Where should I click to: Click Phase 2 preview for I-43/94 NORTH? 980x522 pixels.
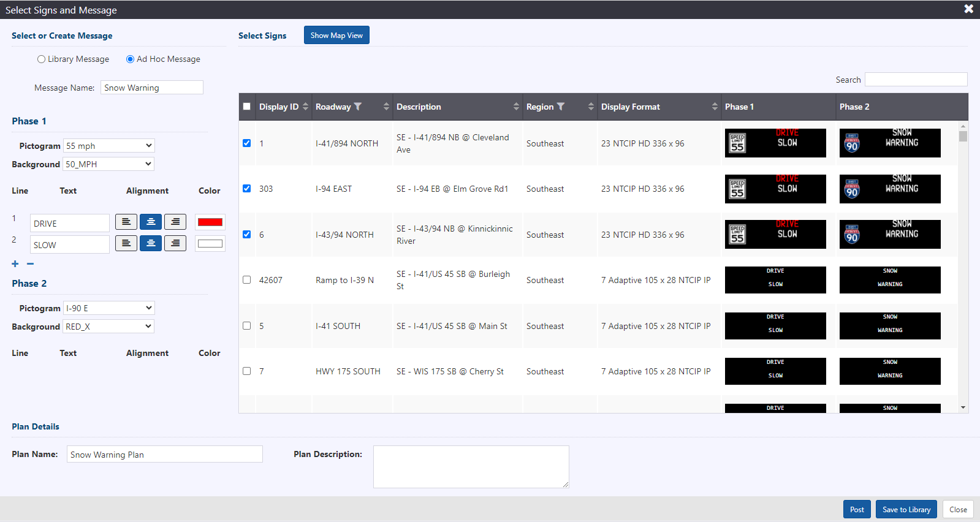(890, 234)
